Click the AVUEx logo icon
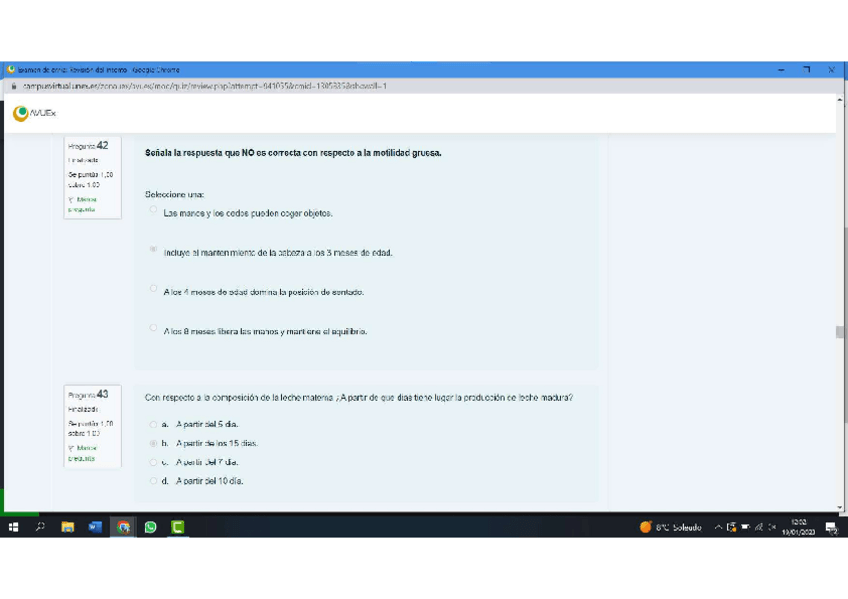This screenshot has height=599, width=848. click(x=21, y=113)
